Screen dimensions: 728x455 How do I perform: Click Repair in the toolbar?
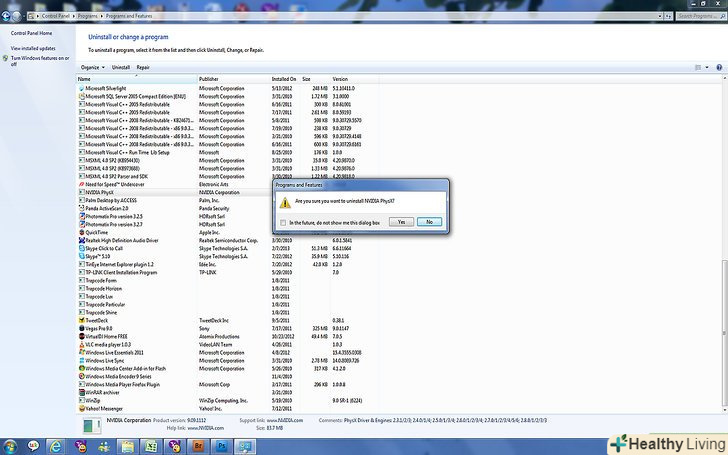pos(143,67)
